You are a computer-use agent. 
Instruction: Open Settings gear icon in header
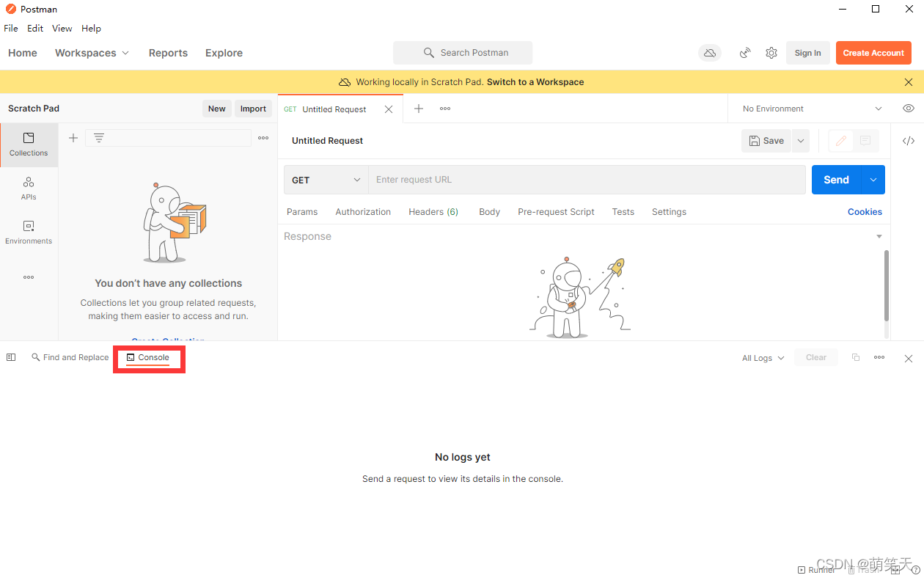(771, 53)
